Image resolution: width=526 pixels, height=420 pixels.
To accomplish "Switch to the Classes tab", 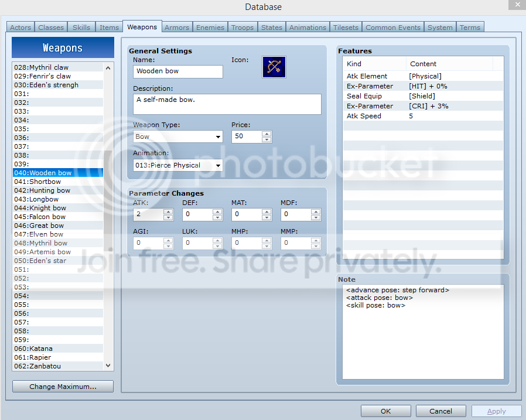I will point(51,28).
